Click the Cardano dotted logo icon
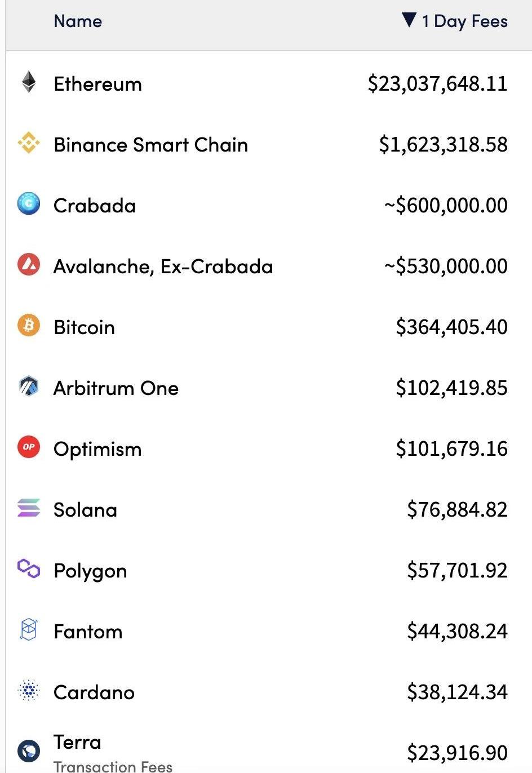Screen dimensions: 532x773 pos(29,691)
